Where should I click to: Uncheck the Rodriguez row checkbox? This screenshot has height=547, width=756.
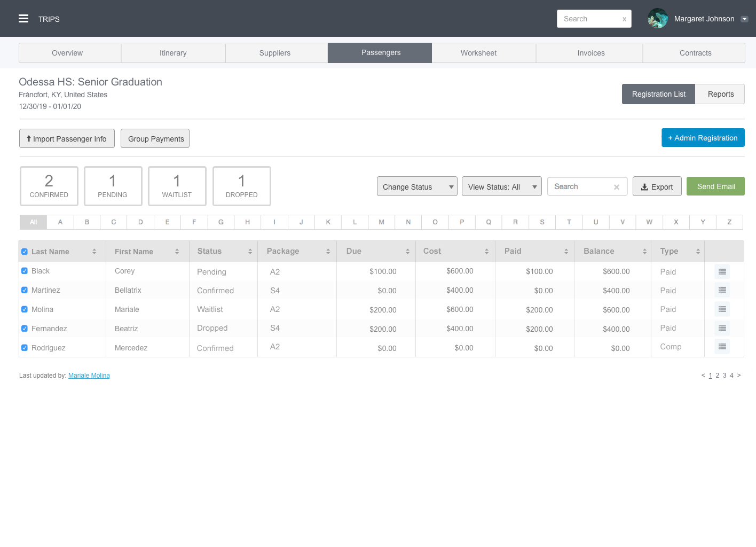25,348
